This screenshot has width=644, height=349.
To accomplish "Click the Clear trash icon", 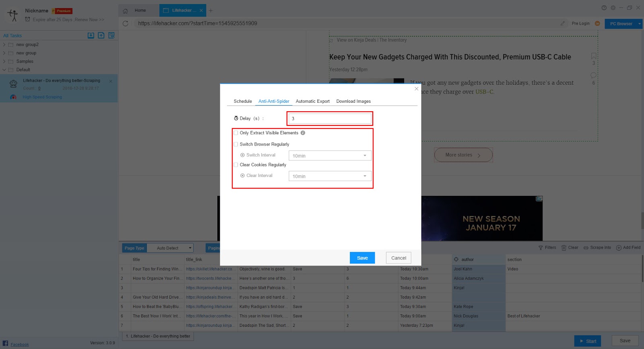I will click(564, 248).
